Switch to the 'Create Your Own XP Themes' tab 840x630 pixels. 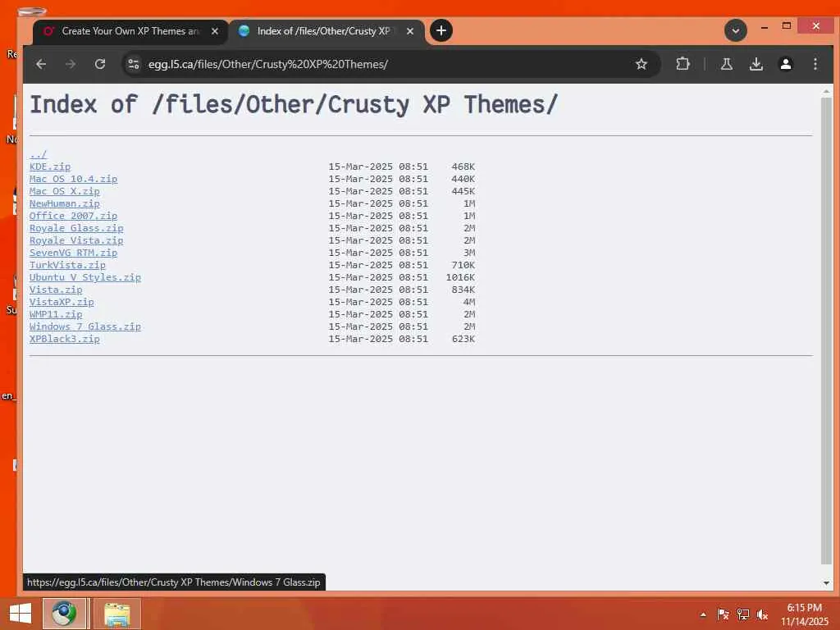[130, 31]
